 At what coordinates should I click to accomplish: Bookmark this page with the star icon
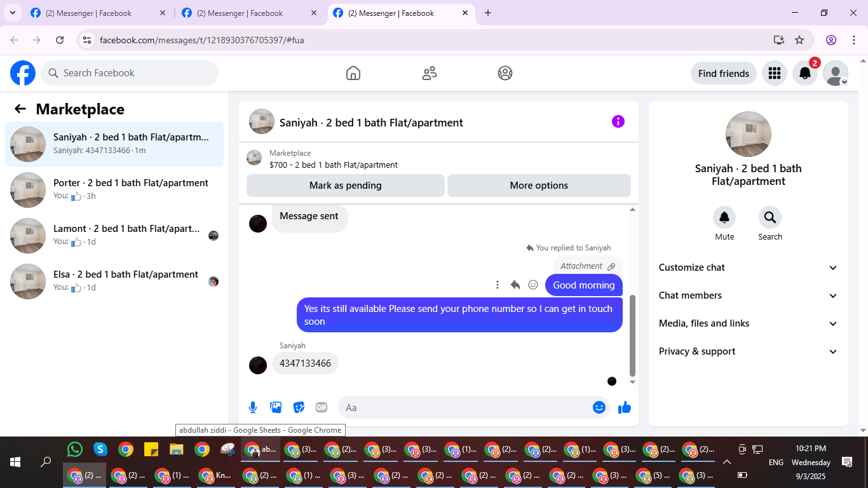tap(799, 40)
